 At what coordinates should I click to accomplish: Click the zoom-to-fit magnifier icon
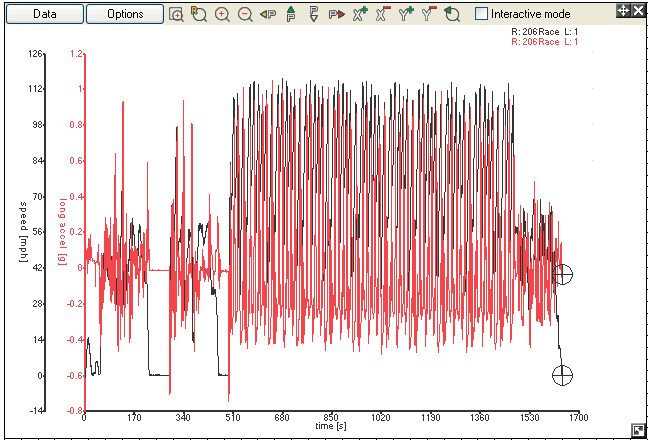coord(177,14)
